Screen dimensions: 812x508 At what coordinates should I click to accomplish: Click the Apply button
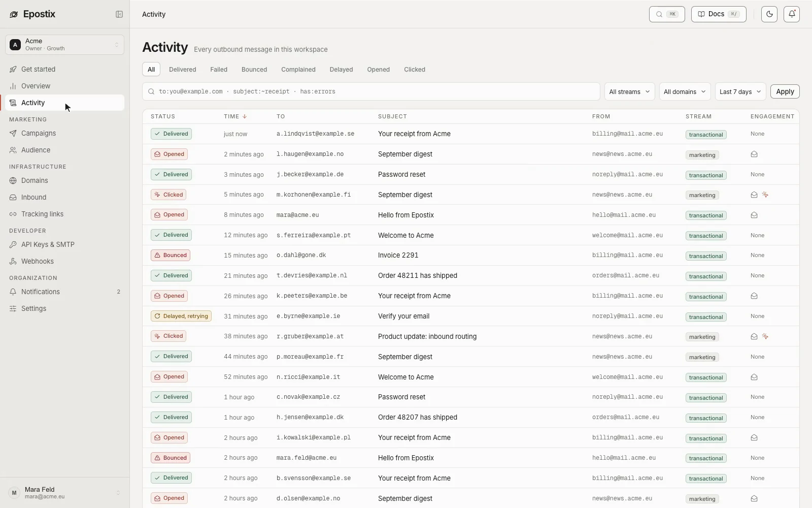pyautogui.click(x=785, y=91)
